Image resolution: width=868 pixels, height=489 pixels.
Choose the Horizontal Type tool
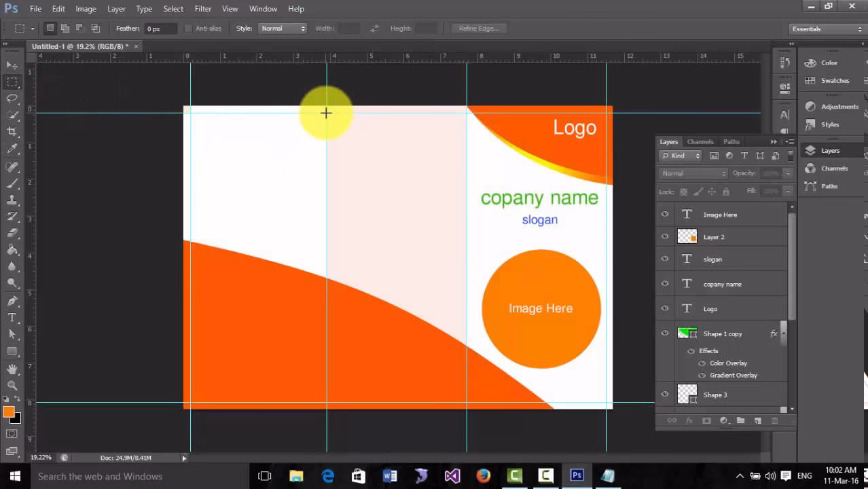pos(12,318)
